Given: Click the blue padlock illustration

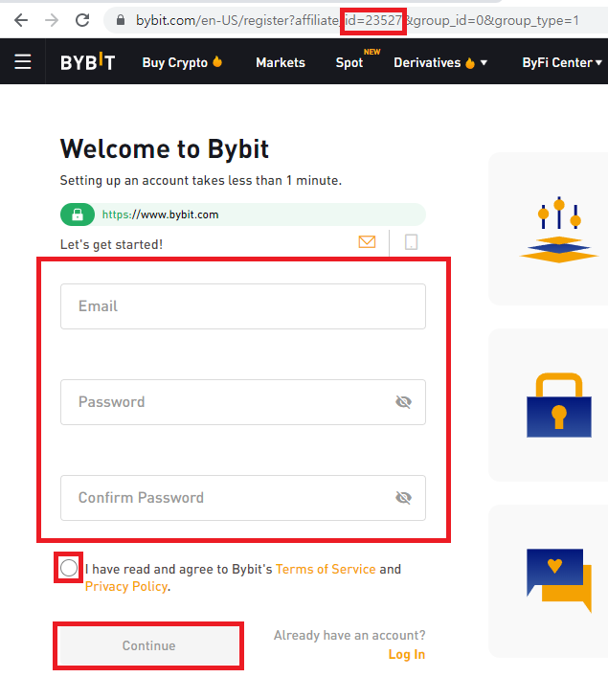Looking at the screenshot, I should click(559, 405).
